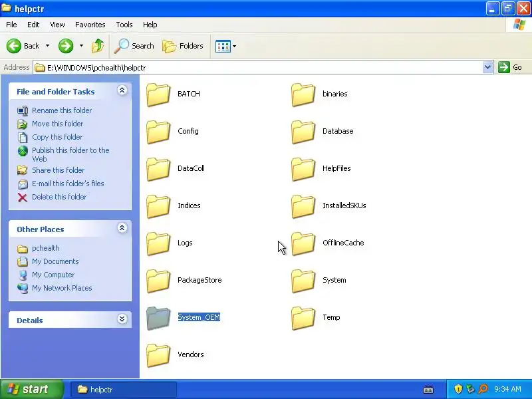Expand the Details panel
This screenshot has height=399, width=532.
(122, 319)
